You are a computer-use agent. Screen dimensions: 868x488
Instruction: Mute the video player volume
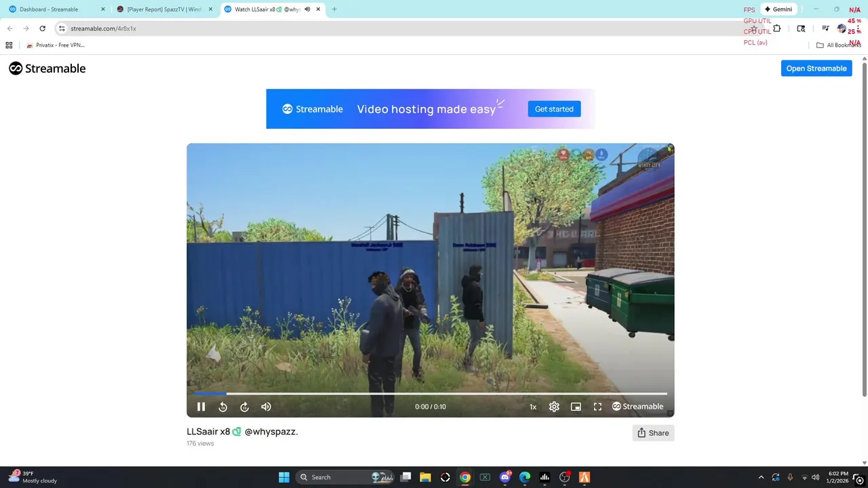pyautogui.click(x=266, y=407)
